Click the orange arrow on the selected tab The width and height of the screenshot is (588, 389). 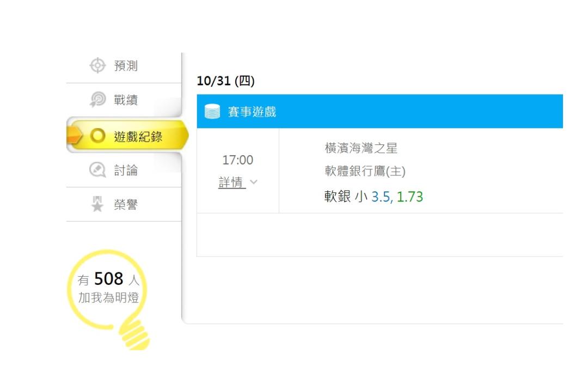point(74,136)
